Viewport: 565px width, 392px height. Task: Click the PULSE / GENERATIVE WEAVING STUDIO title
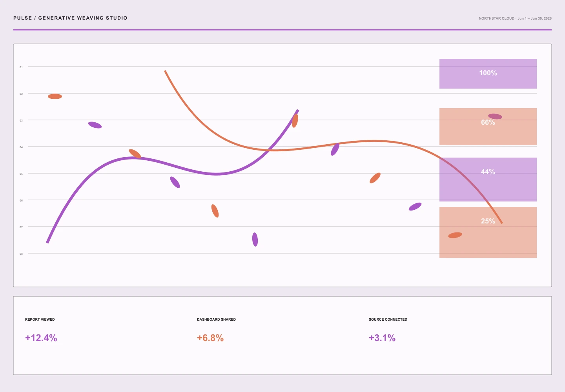point(70,18)
